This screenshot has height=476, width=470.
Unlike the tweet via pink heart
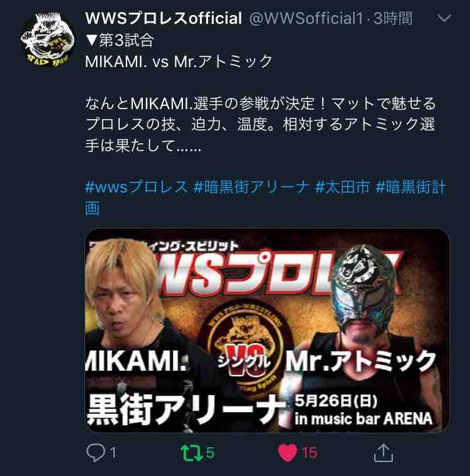pyautogui.click(x=288, y=453)
